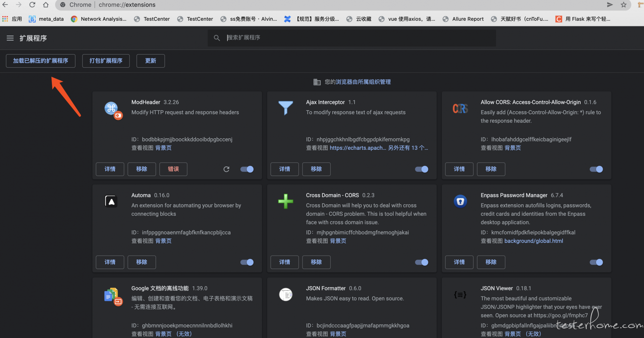Screen dimensions: 644x338
Task: Click the JSON Viewer braces icon
Action: (460, 295)
